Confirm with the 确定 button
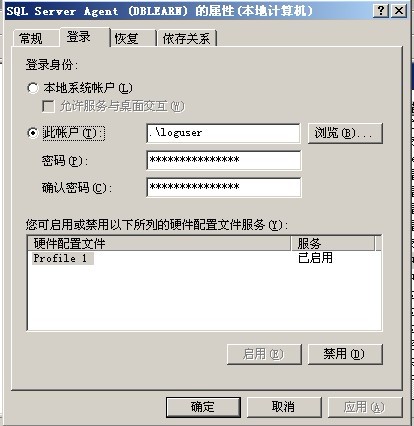This screenshot has height=426, width=414. 203,407
